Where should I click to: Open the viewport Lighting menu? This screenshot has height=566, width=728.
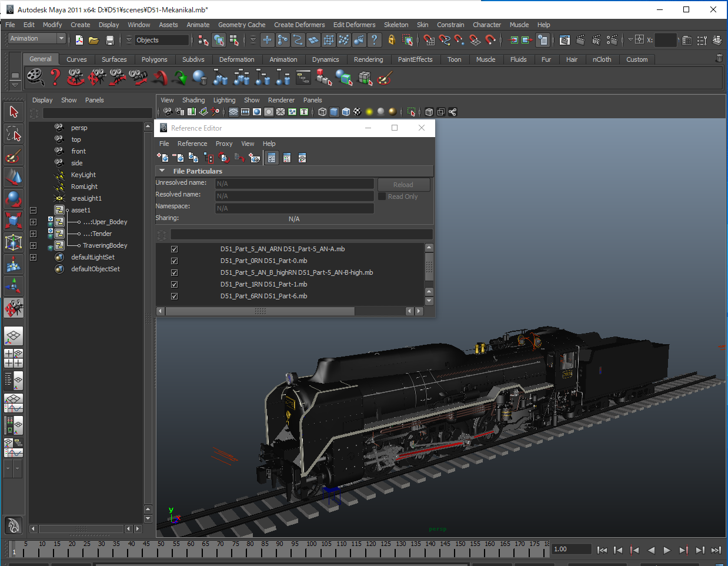pos(224,100)
